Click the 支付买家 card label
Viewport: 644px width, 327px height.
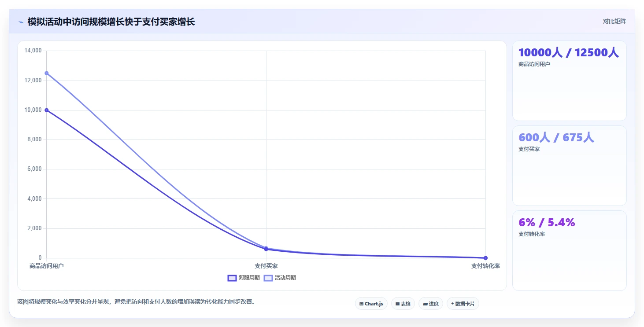click(x=529, y=149)
